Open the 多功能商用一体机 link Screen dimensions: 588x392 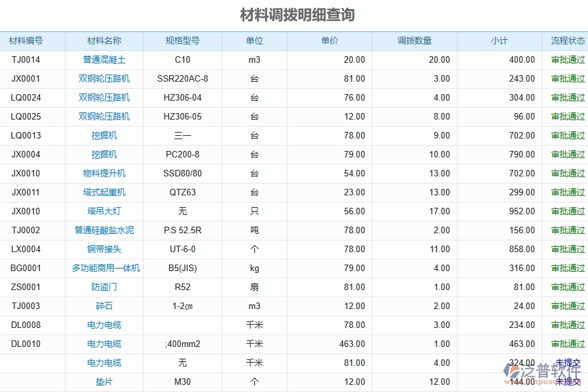(x=103, y=268)
